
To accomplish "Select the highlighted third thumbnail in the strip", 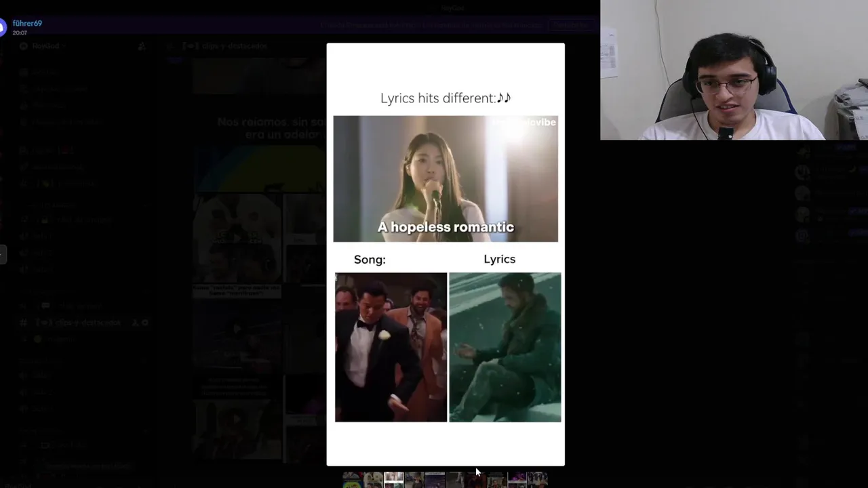I will pyautogui.click(x=394, y=480).
